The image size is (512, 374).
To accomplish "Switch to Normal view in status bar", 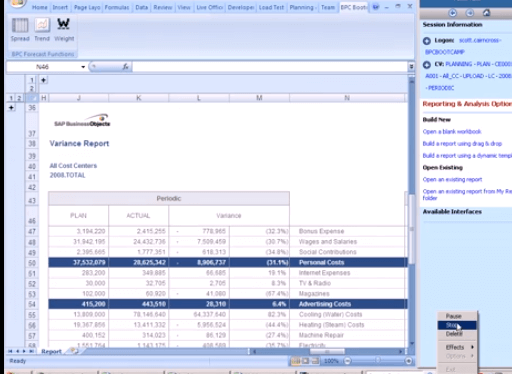I will click(x=296, y=361).
